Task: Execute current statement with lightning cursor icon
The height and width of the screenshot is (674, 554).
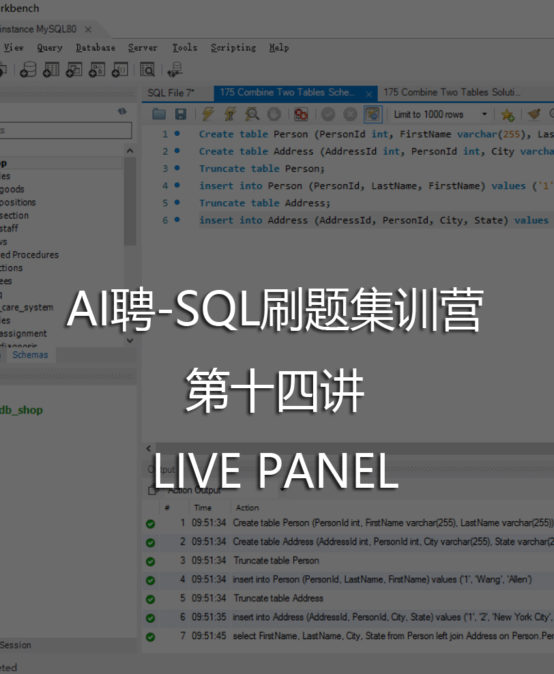Action: (x=230, y=114)
